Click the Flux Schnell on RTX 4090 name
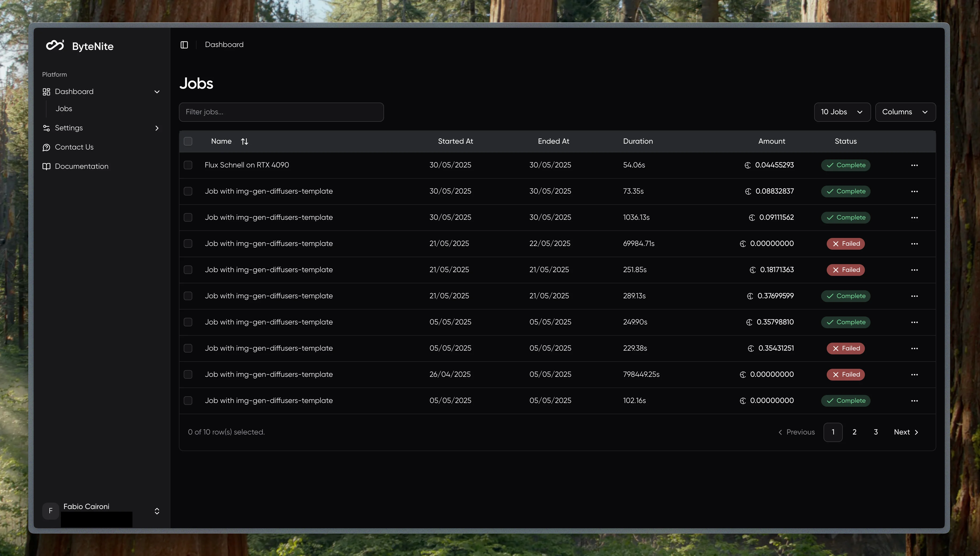The height and width of the screenshot is (556, 980). [x=247, y=165]
